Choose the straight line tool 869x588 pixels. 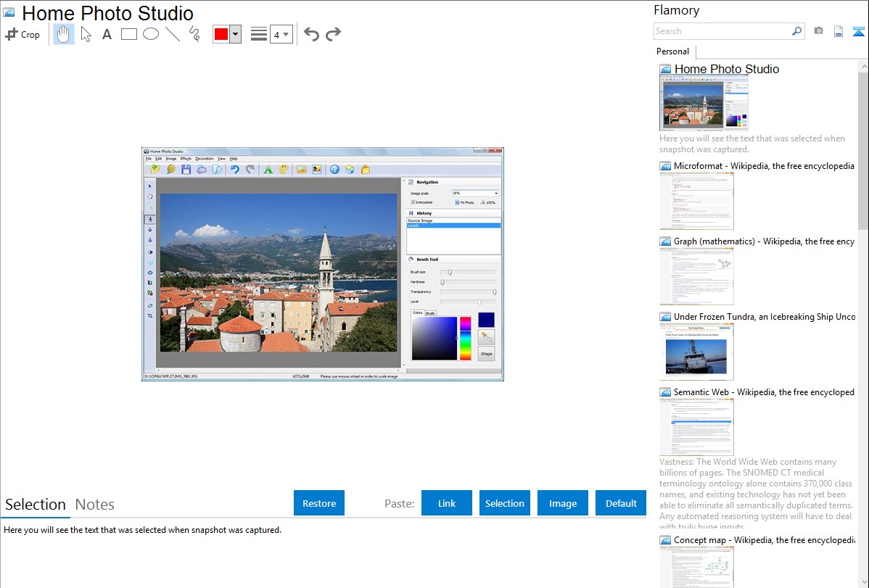[x=173, y=34]
